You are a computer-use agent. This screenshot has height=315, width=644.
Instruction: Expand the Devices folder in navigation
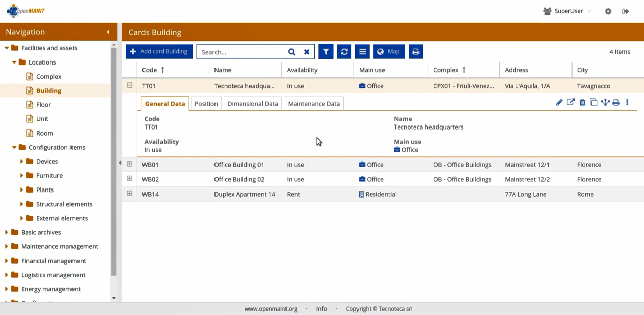click(x=22, y=162)
